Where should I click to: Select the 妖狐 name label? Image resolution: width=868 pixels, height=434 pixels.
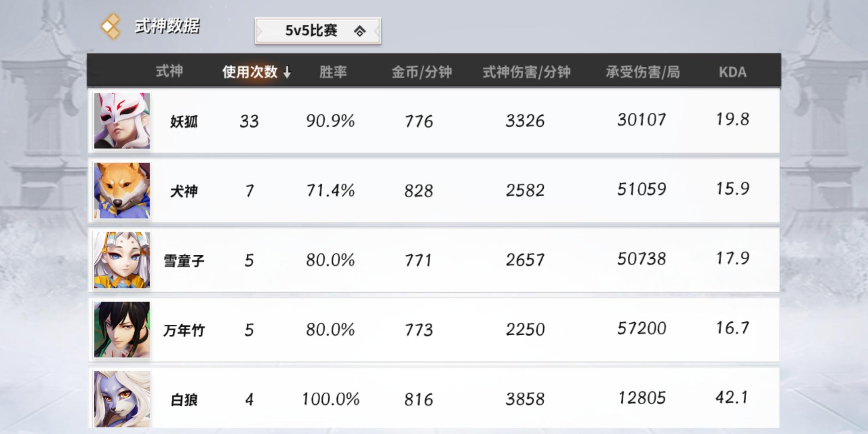coord(184,121)
